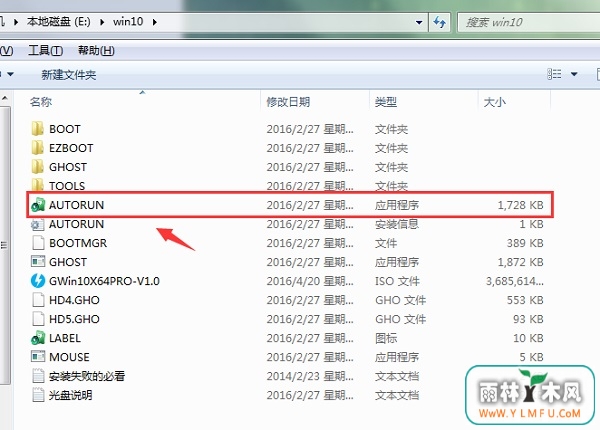The image size is (600, 430).
Task: Select the file name LABEL
Action: click(x=65, y=338)
